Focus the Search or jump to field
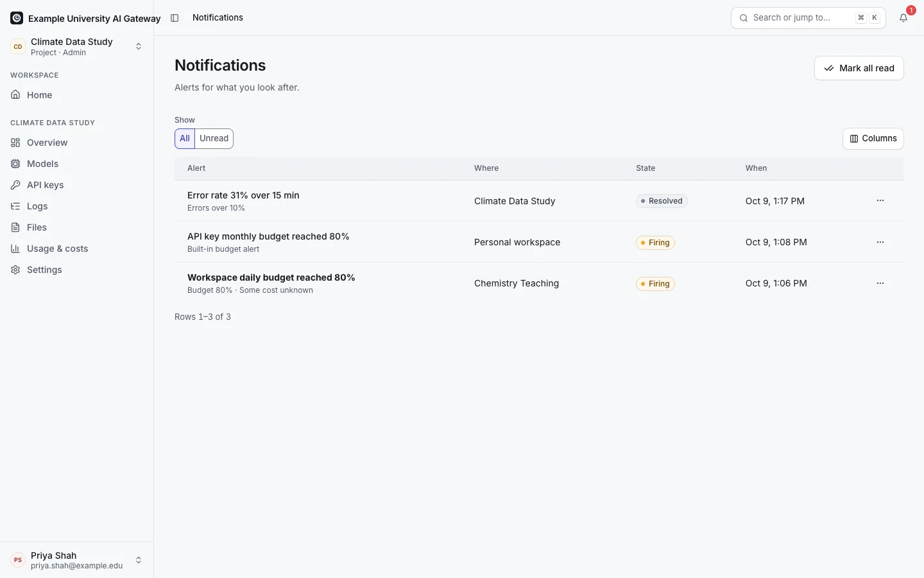Screen dimensions: 924x578 tap(809, 18)
